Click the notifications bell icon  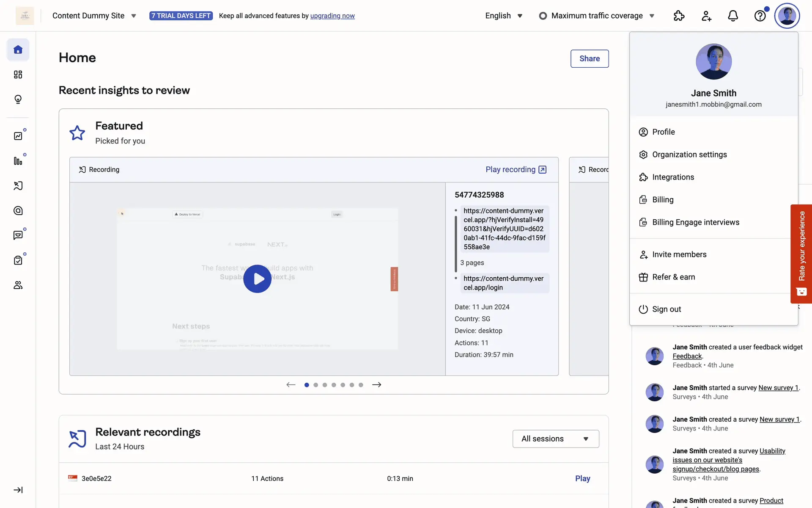click(x=733, y=16)
